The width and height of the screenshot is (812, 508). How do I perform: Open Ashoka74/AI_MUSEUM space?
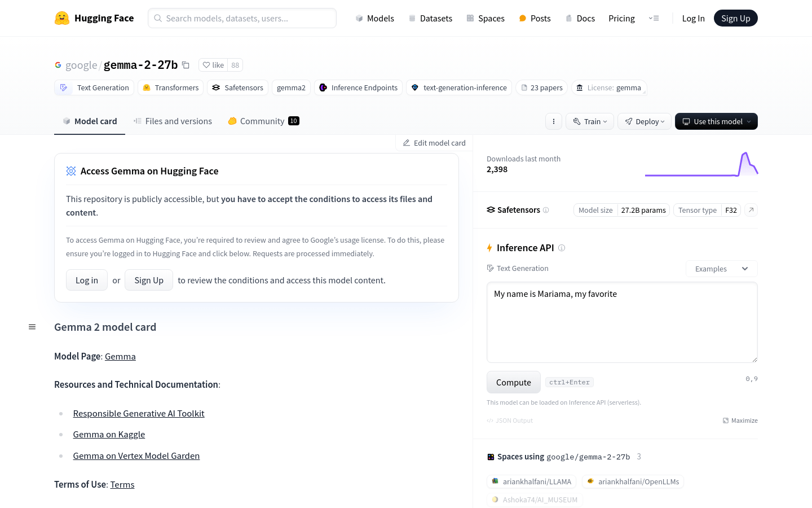535,500
